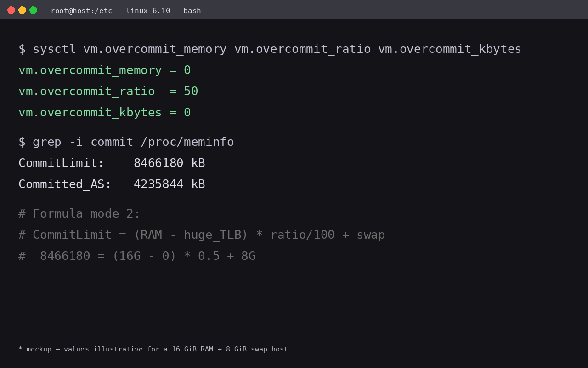This screenshot has height=368, width=588.
Task: Click the terminal title 'root@host:/etc — linux 6.10 — bash'
Action: [126, 11]
